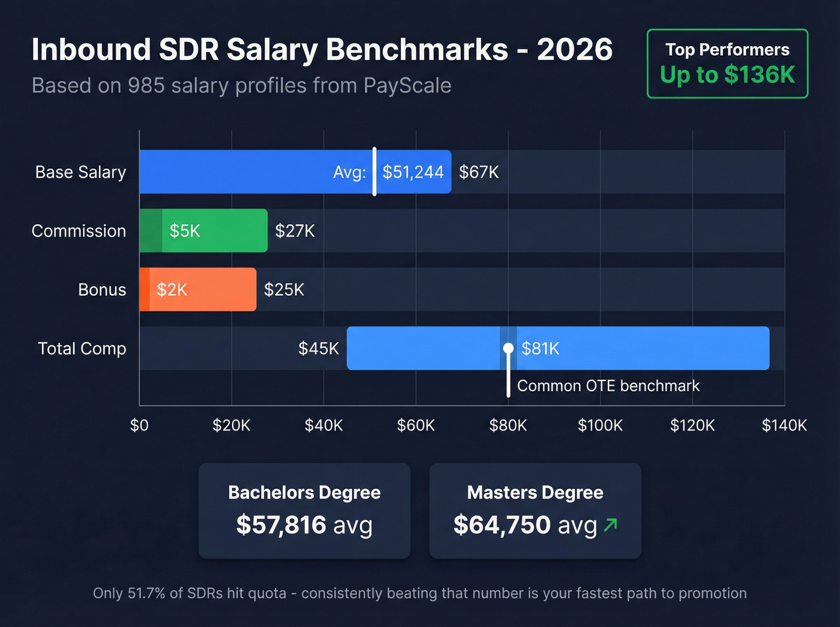Viewport: 840px width, 627px height.
Task: Click the Up to $136K green text
Action: click(727, 75)
